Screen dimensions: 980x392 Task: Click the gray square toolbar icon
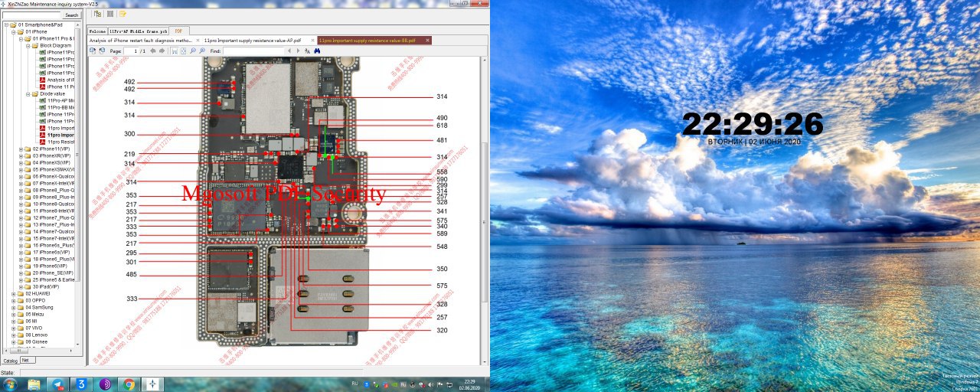(x=110, y=14)
